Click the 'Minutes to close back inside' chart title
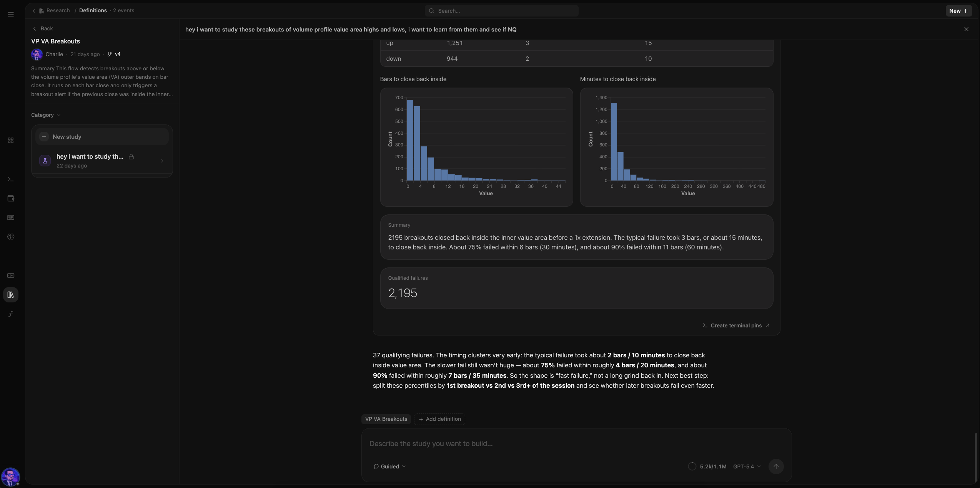The width and height of the screenshot is (980, 488). [x=618, y=79]
